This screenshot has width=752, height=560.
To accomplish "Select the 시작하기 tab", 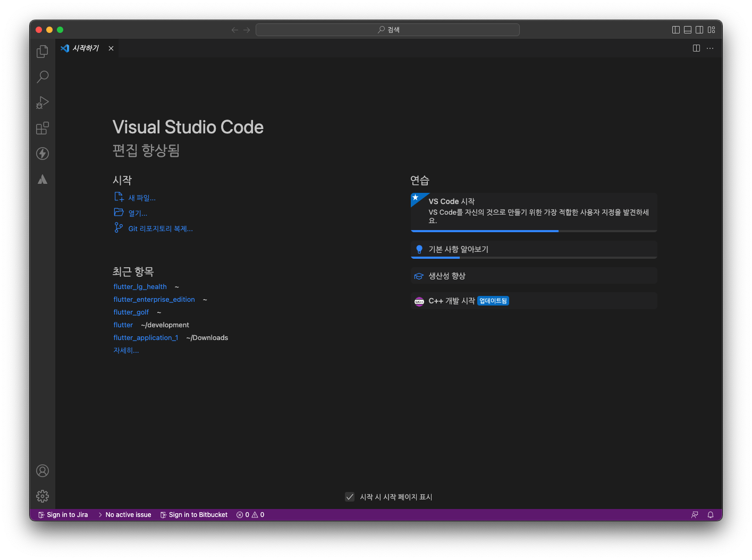I will 86,48.
